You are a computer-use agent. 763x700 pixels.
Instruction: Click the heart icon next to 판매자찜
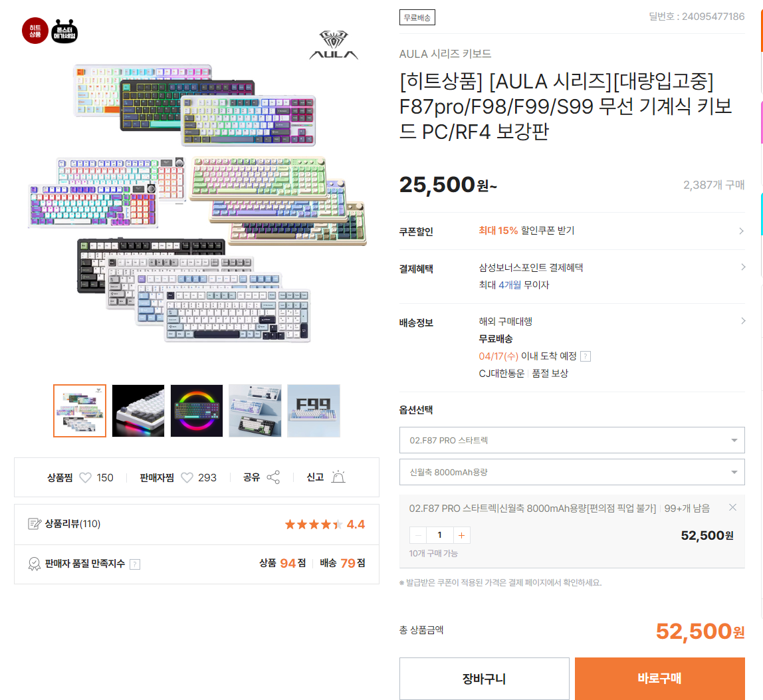point(187,477)
